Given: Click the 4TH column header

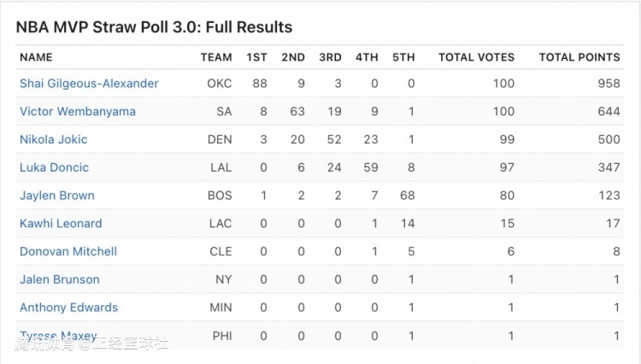Looking at the screenshot, I should tap(367, 57).
